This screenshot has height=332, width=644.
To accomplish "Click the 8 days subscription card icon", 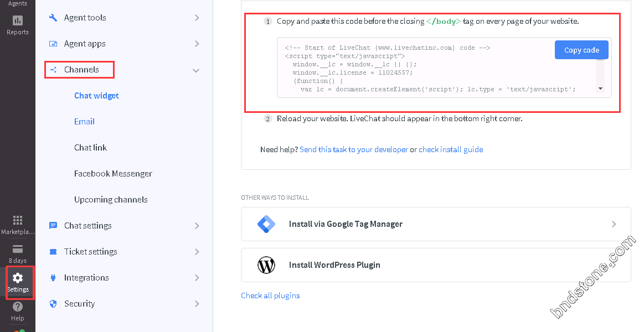I will (18, 249).
